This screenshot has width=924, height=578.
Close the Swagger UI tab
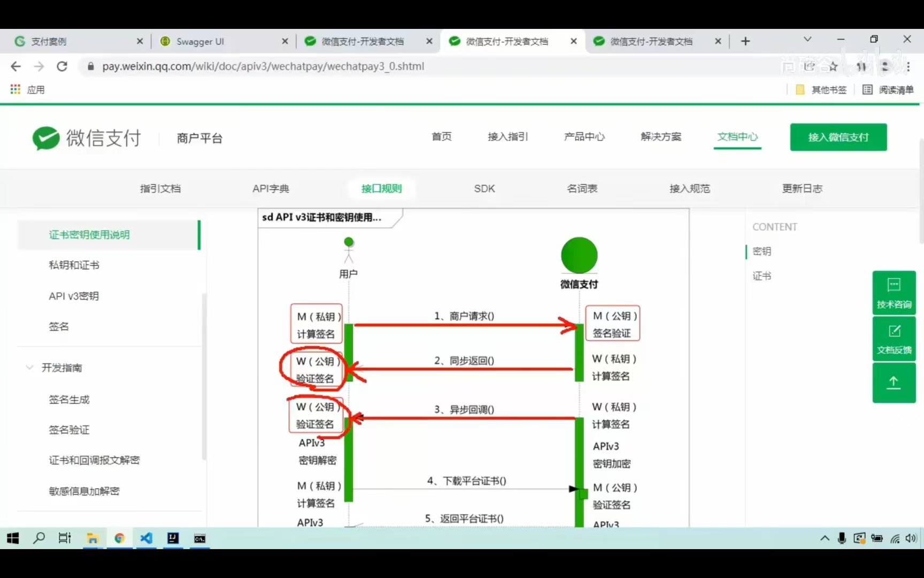(285, 41)
